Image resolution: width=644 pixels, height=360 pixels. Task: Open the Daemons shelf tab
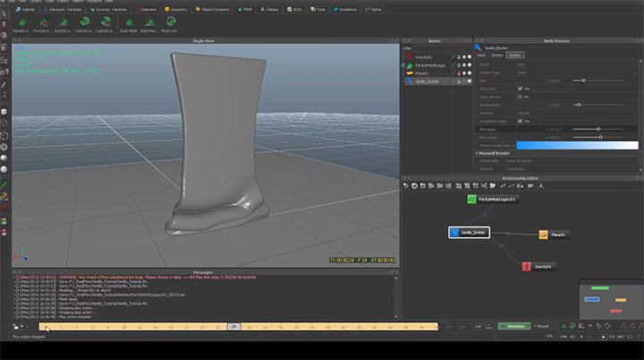146,9
